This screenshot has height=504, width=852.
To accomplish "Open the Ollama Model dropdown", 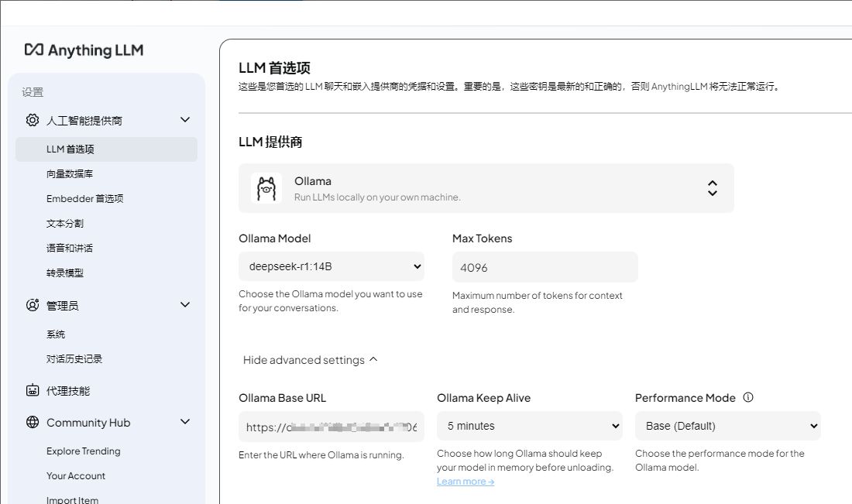I will coord(332,266).
